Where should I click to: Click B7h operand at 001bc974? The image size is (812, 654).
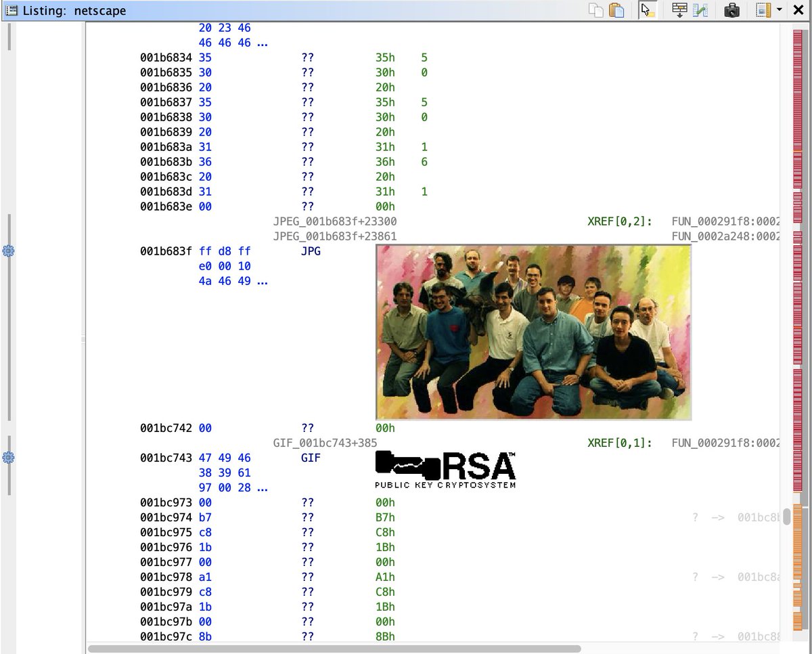tap(385, 518)
